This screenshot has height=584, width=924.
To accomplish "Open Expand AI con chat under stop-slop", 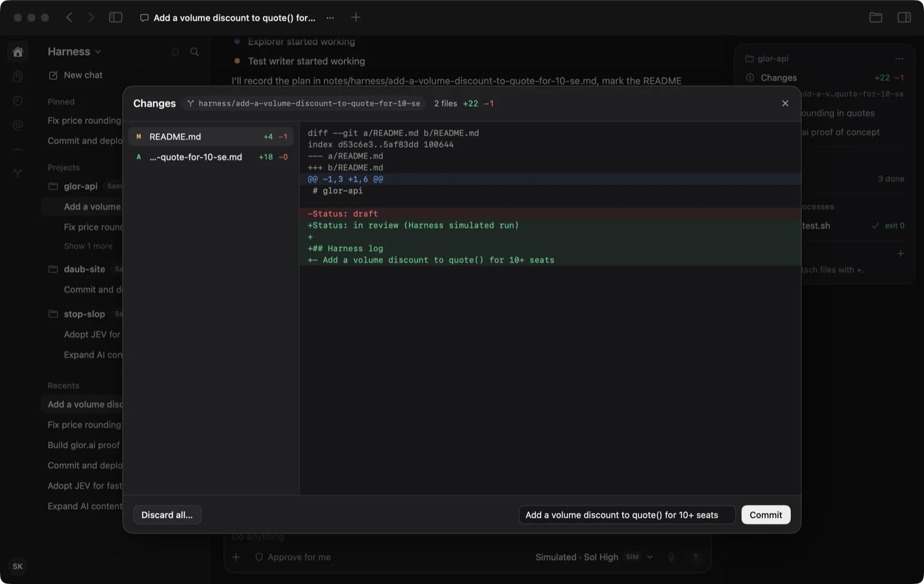I will click(93, 355).
